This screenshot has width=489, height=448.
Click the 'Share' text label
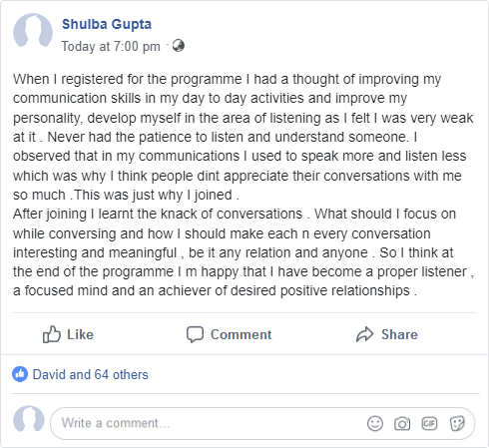coord(399,334)
